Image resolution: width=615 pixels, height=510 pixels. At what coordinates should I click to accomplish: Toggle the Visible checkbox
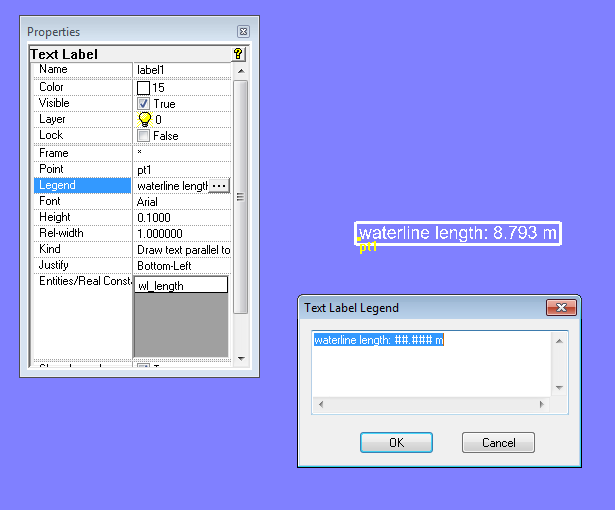pyautogui.click(x=144, y=104)
